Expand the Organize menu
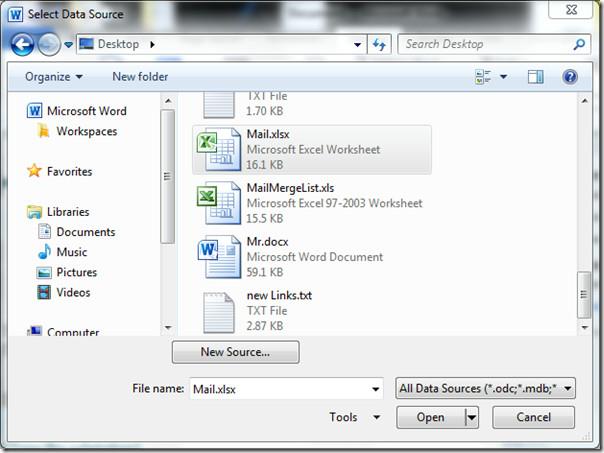The image size is (604, 453). [x=54, y=77]
